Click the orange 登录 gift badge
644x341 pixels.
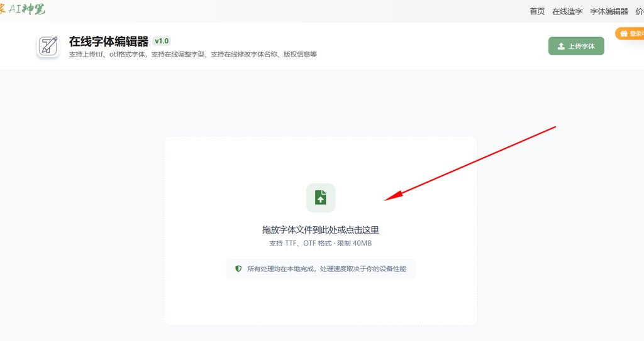[630, 33]
